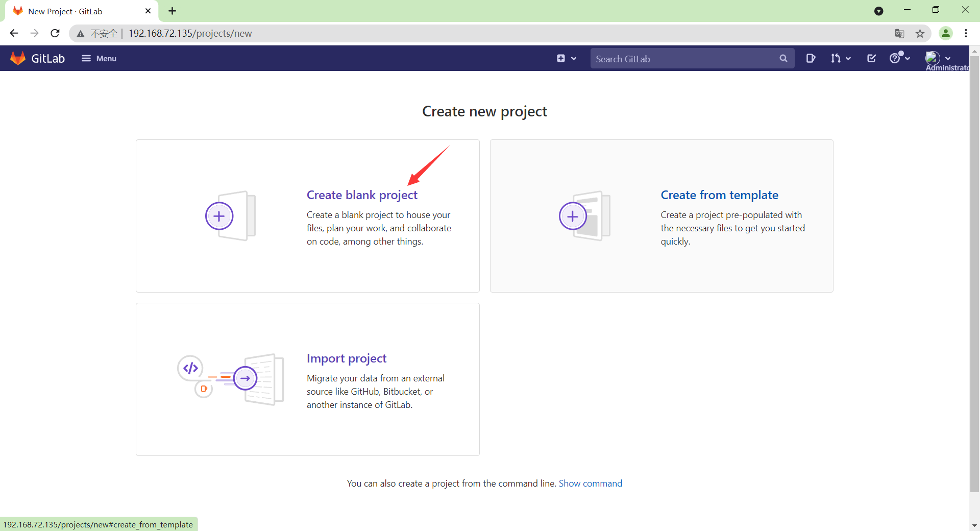This screenshot has height=531, width=980.
Task: Select the Import project card
Action: point(347,358)
